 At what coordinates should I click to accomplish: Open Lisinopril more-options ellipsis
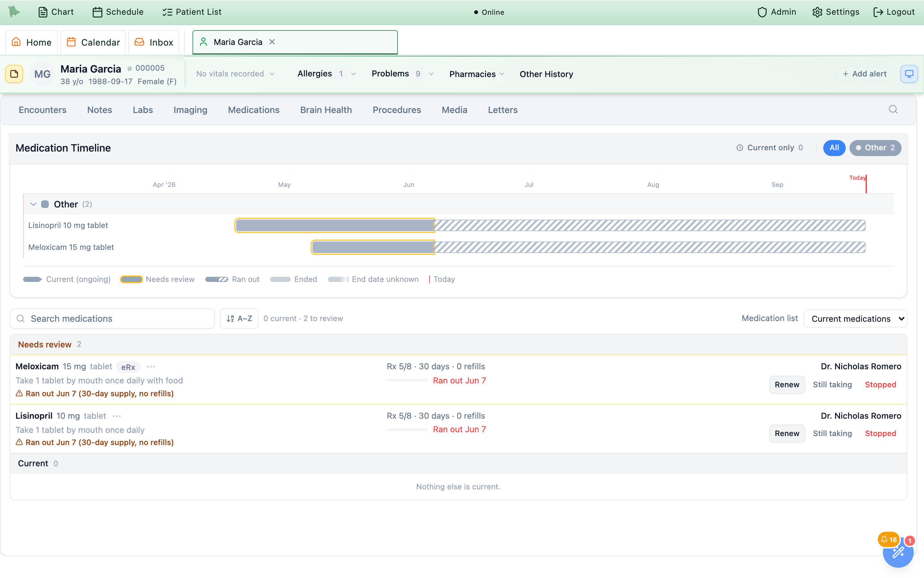coord(117,416)
